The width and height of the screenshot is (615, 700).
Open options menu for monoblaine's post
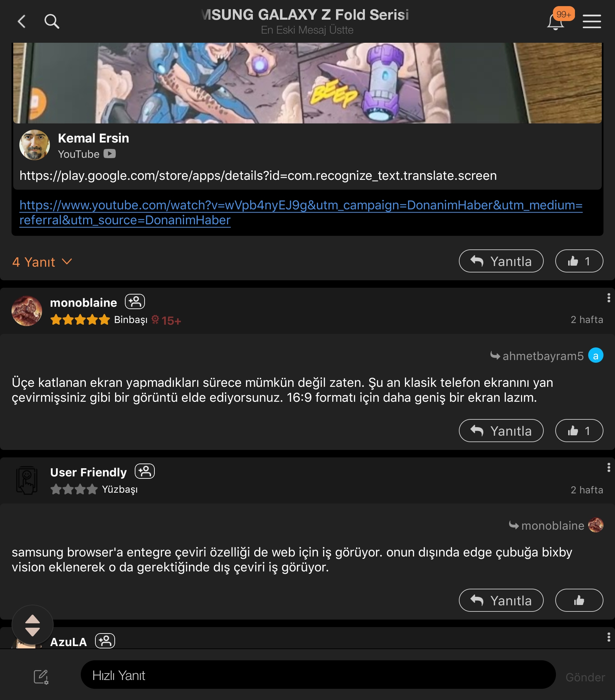[x=609, y=298]
